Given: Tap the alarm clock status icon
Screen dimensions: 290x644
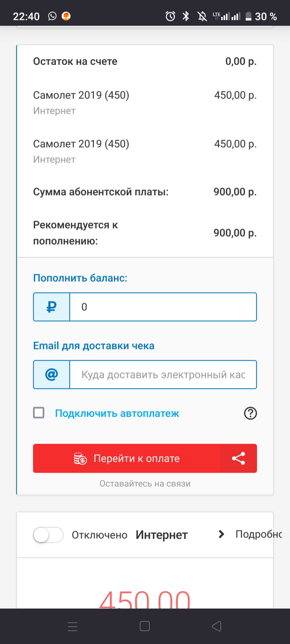Looking at the screenshot, I should pos(170,16).
